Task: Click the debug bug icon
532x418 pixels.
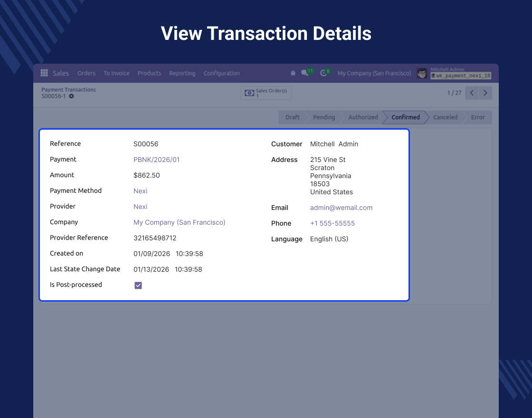Action: (x=293, y=73)
